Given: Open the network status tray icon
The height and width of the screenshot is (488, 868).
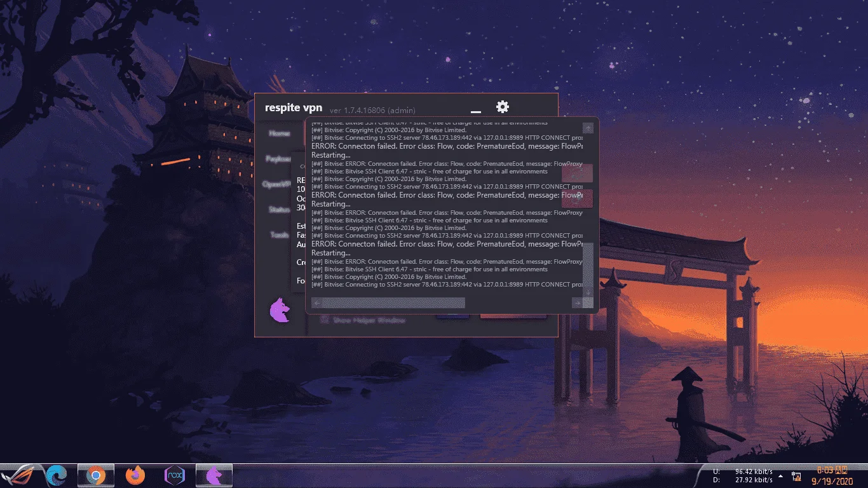Looking at the screenshot, I should point(796,475).
